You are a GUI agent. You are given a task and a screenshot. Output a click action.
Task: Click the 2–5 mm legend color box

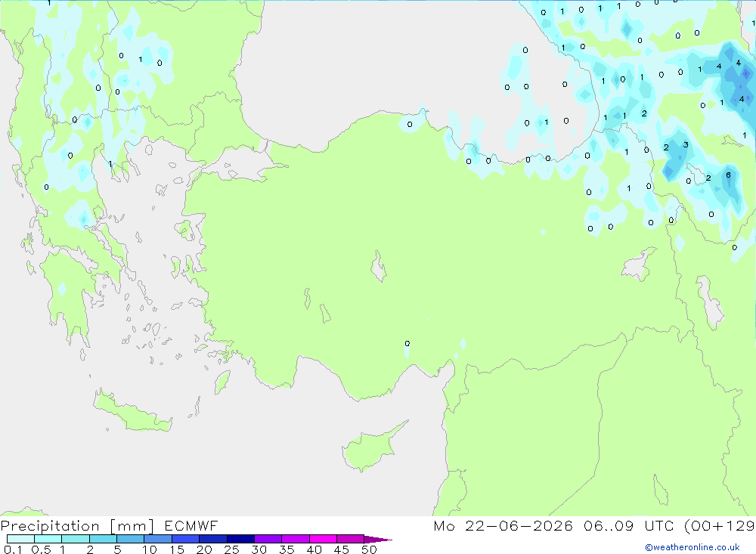point(103,539)
